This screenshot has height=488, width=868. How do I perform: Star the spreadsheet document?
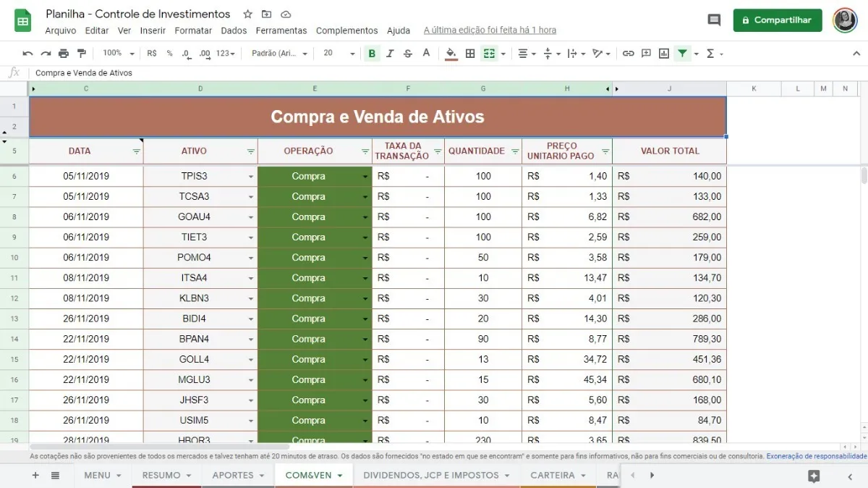[248, 14]
